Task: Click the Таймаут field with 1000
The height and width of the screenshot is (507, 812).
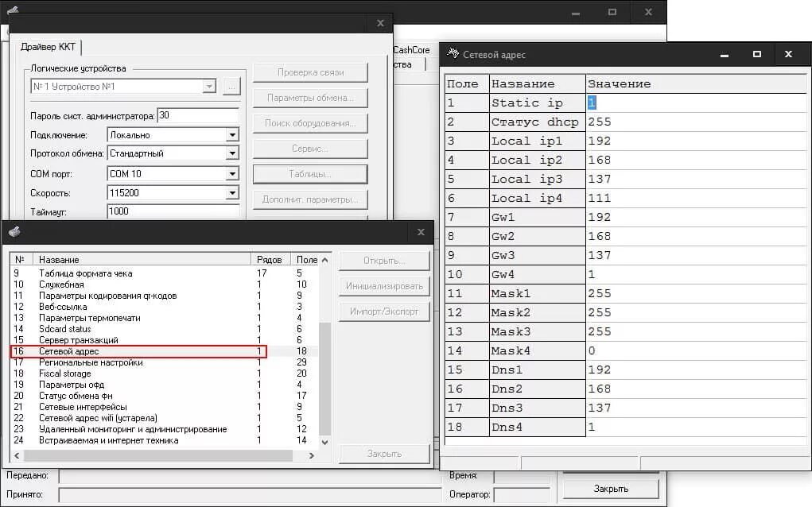Action: (173, 211)
